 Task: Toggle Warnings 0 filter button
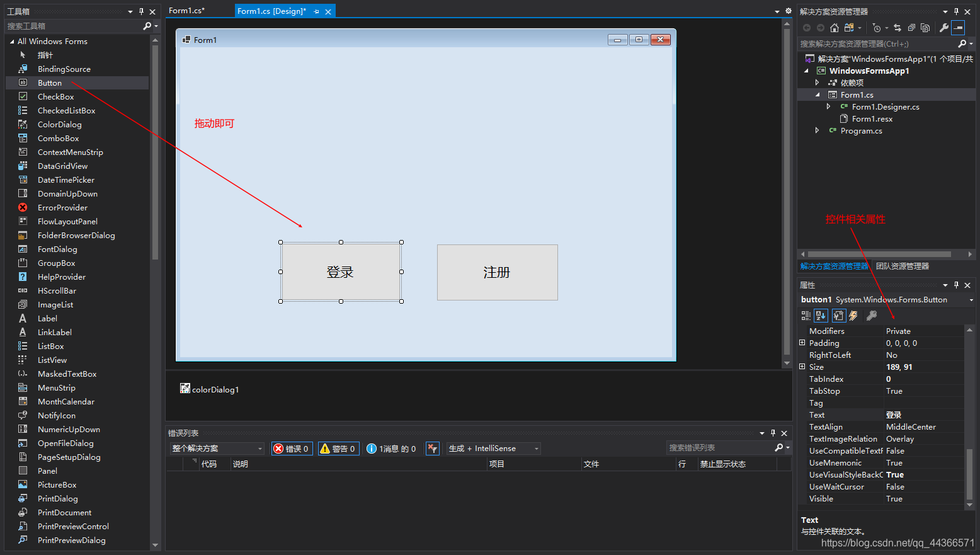(338, 449)
